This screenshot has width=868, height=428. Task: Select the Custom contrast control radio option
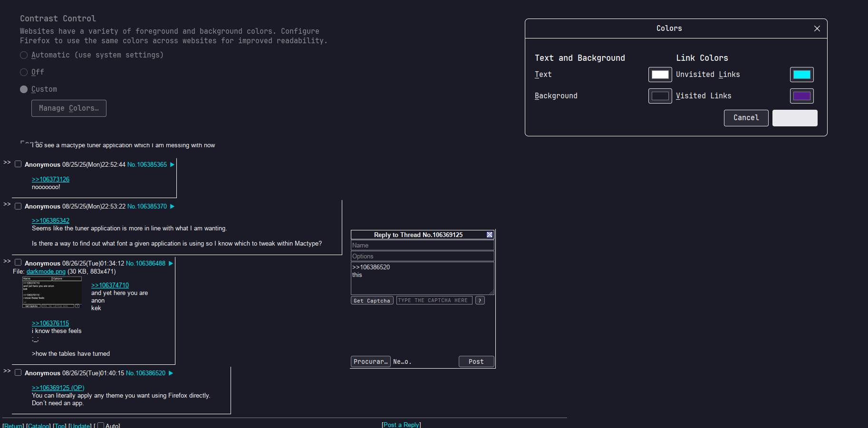(24, 89)
